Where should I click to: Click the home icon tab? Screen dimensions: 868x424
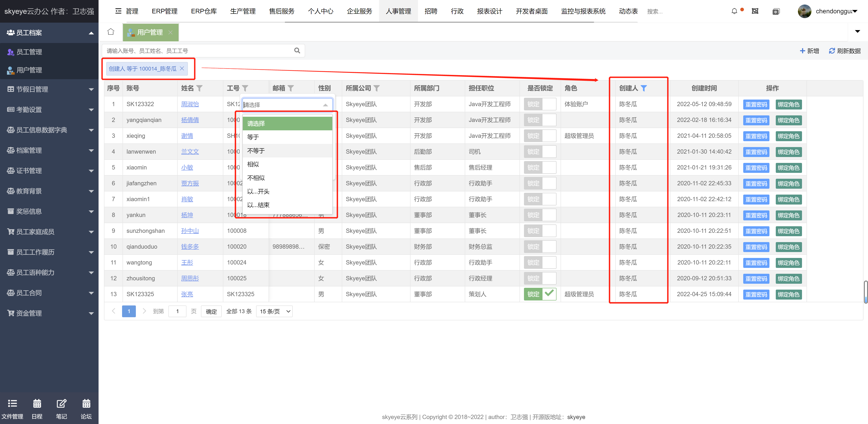[111, 32]
